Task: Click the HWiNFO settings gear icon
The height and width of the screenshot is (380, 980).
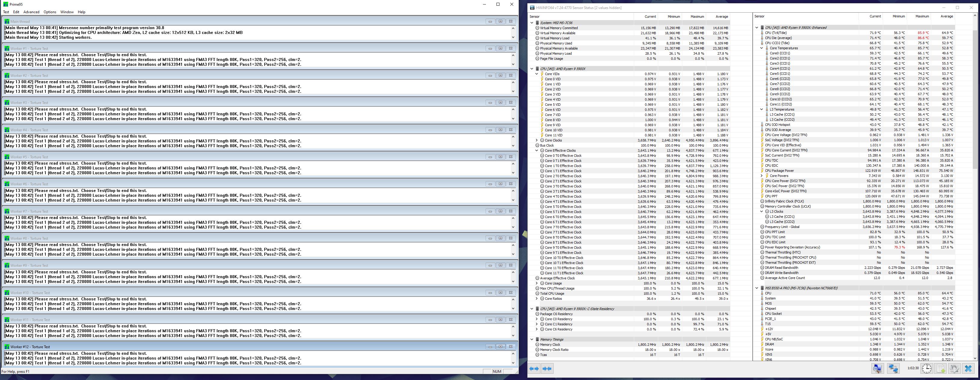Action: click(x=954, y=368)
